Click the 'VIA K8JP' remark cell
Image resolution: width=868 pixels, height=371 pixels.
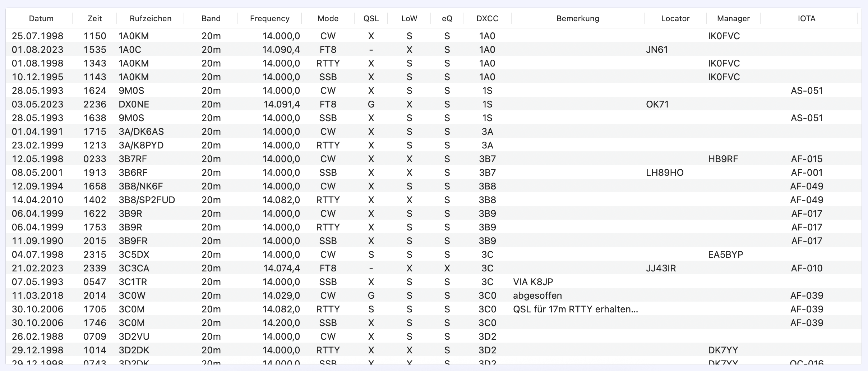[x=533, y=282]
